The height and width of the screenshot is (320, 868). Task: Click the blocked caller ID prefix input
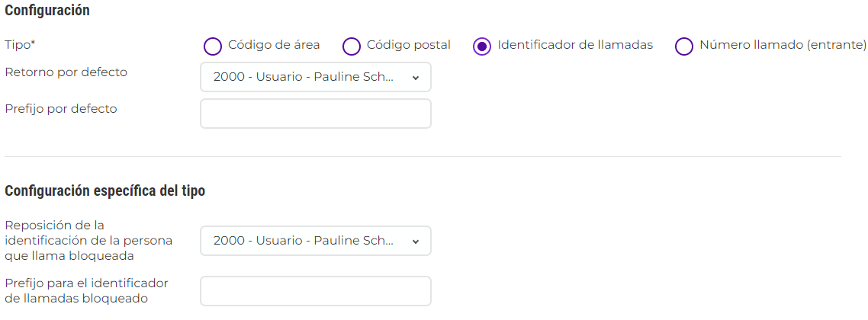coord(316,291)
